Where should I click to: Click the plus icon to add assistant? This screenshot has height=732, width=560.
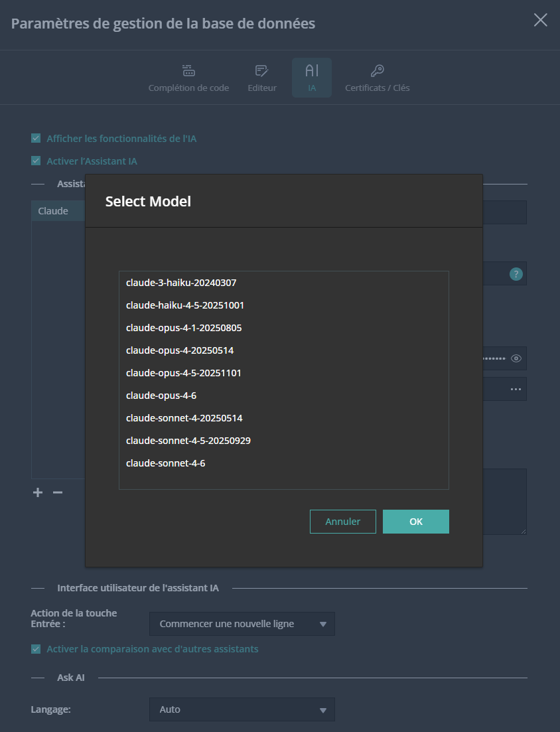38,492
